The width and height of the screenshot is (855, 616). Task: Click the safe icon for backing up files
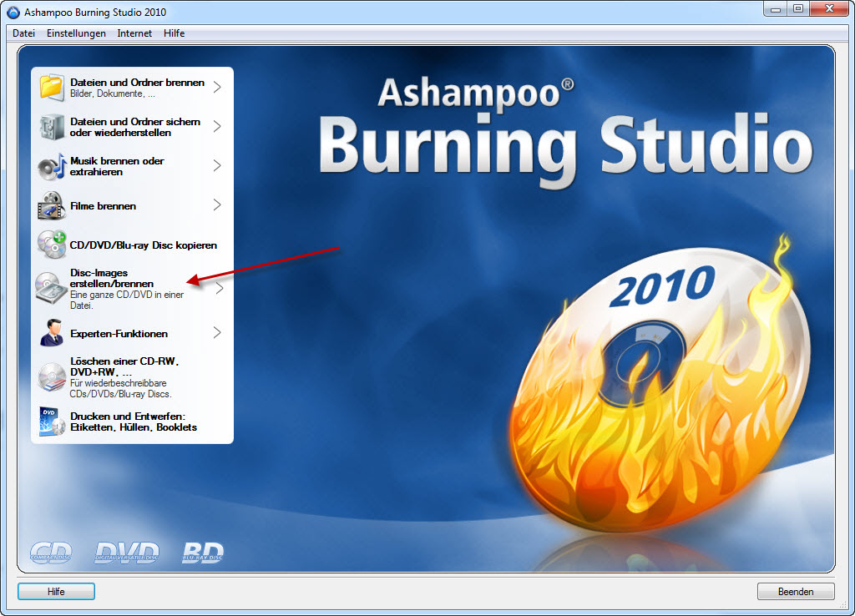[52, 127]
